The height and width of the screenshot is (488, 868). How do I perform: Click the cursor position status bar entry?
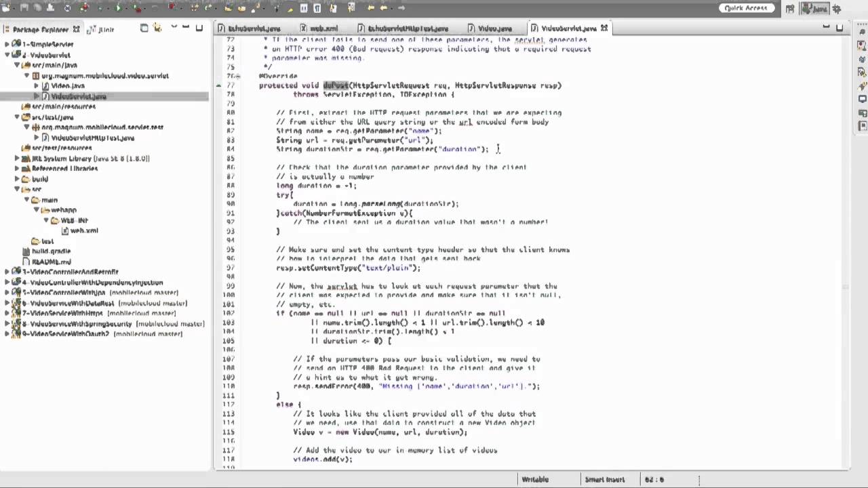654,479
